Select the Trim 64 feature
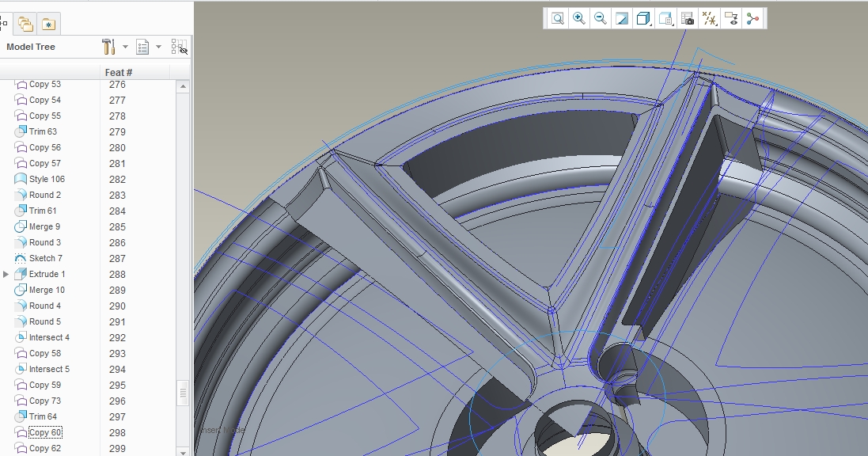 coord(43,416)
